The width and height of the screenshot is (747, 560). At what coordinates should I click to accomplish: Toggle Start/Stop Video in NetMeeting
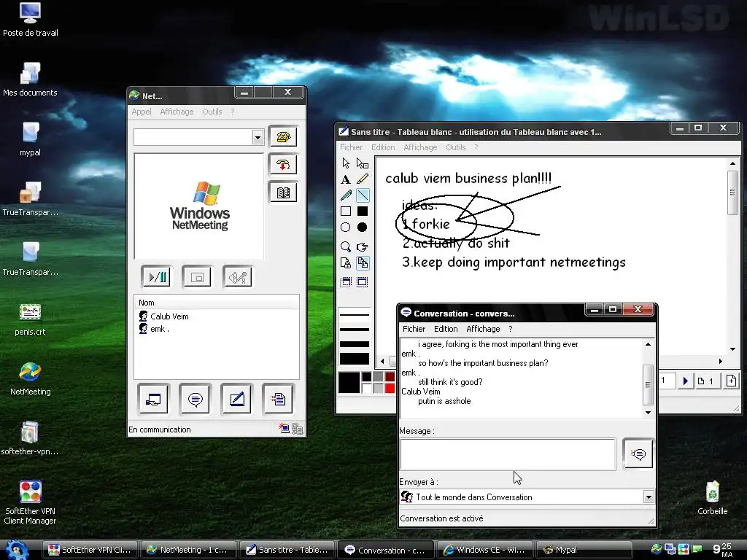156,276
